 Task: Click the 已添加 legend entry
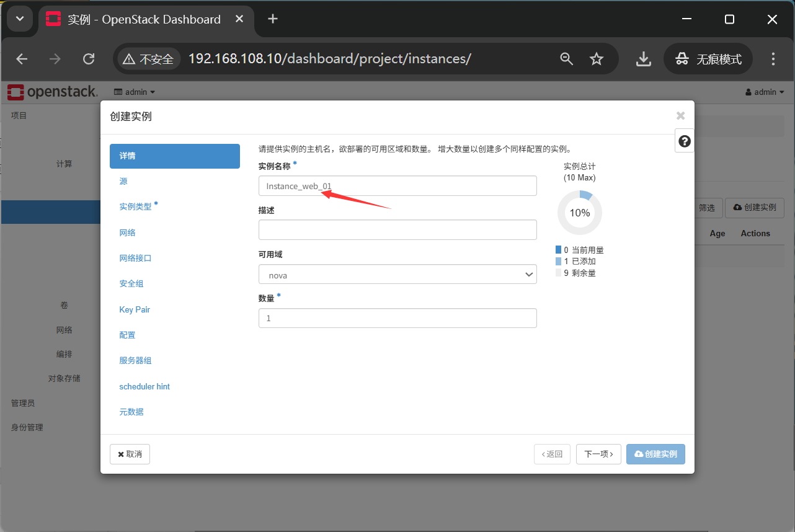coord(576,261)
